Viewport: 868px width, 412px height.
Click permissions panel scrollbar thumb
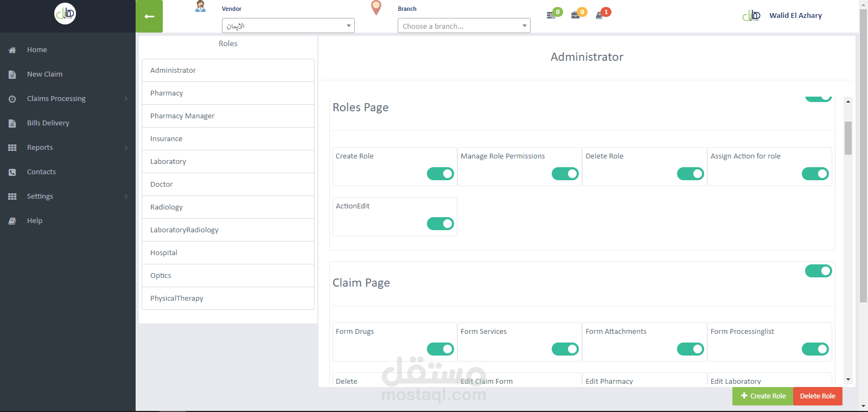pyautogui.click(x=848, y=138)
